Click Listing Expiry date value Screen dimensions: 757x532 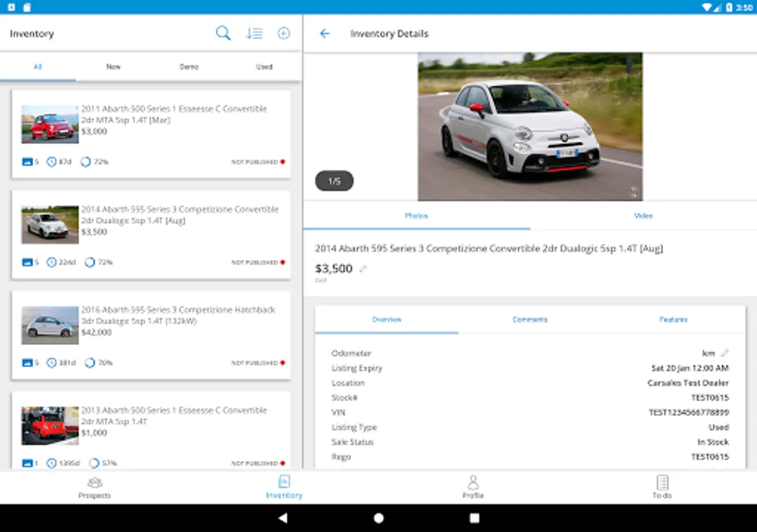click(x=690, y=368)
